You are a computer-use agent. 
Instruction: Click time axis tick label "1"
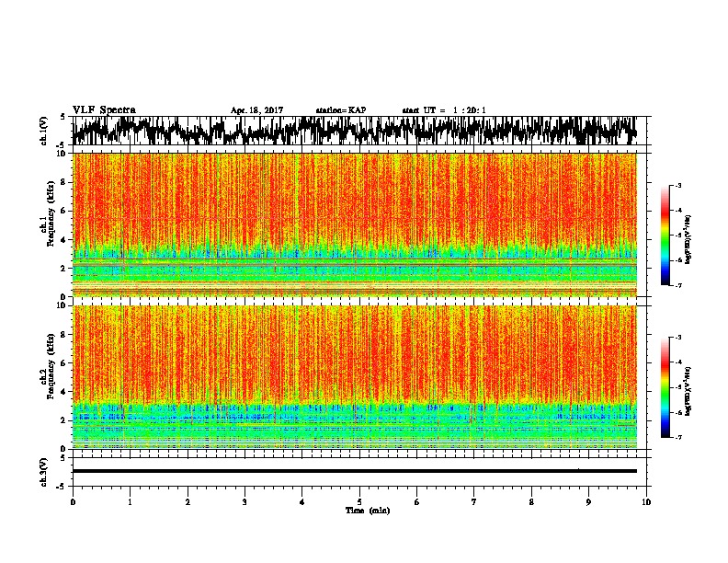(131, 502)
